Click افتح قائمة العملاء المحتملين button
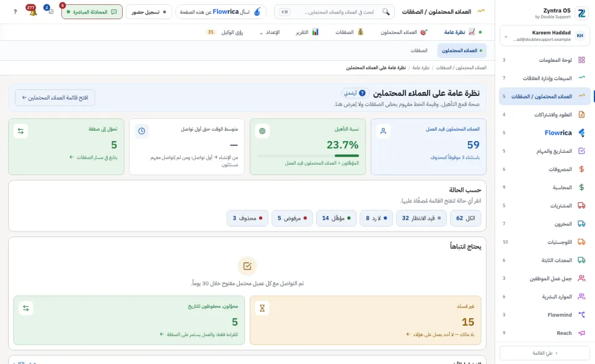Screen dimensions: 595x364 tap(55, 97)
